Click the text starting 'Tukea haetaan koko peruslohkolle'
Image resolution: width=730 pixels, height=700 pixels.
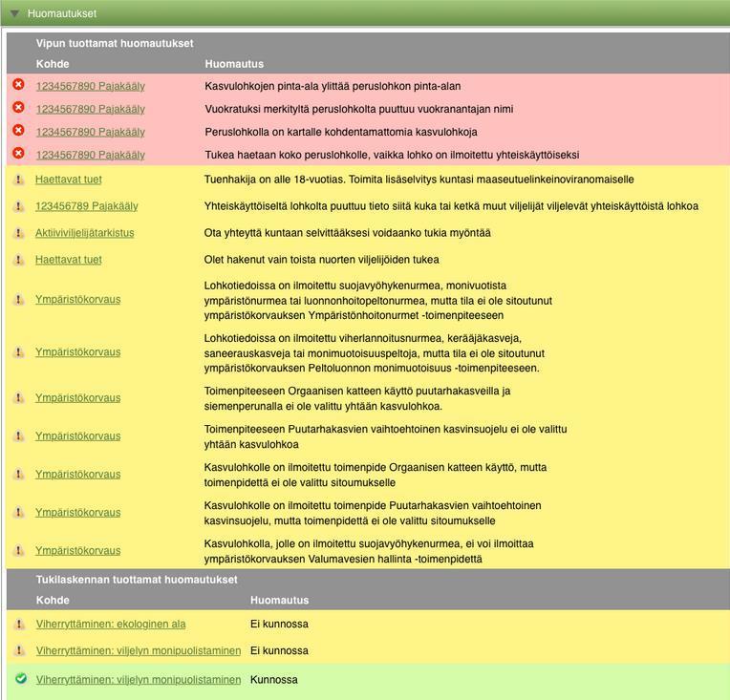[392, 155]
